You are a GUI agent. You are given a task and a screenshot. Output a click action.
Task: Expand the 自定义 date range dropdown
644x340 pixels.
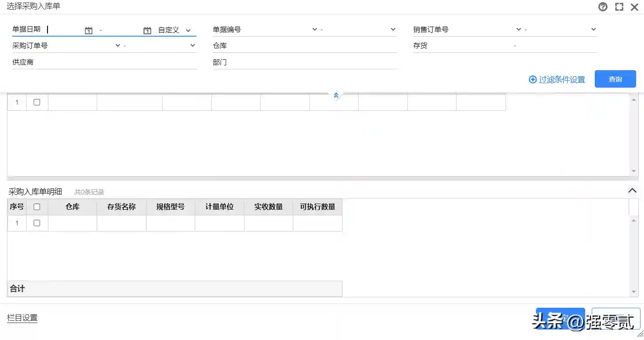tap(188, 31)
